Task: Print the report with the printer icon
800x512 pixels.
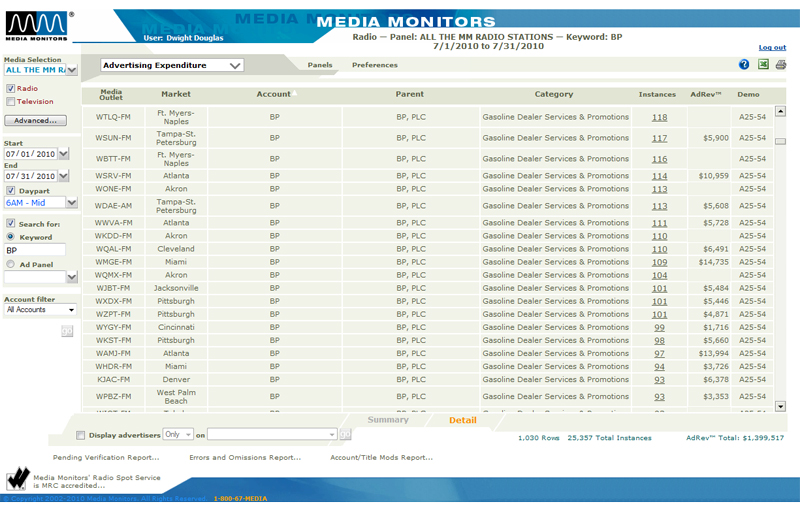Action: click(x=781, y=65)
